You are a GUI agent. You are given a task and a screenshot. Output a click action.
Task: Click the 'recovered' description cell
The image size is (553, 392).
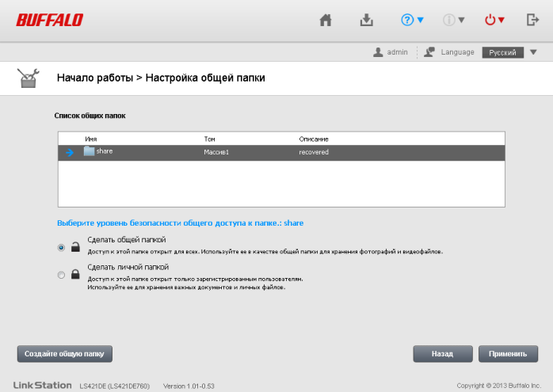314,152
